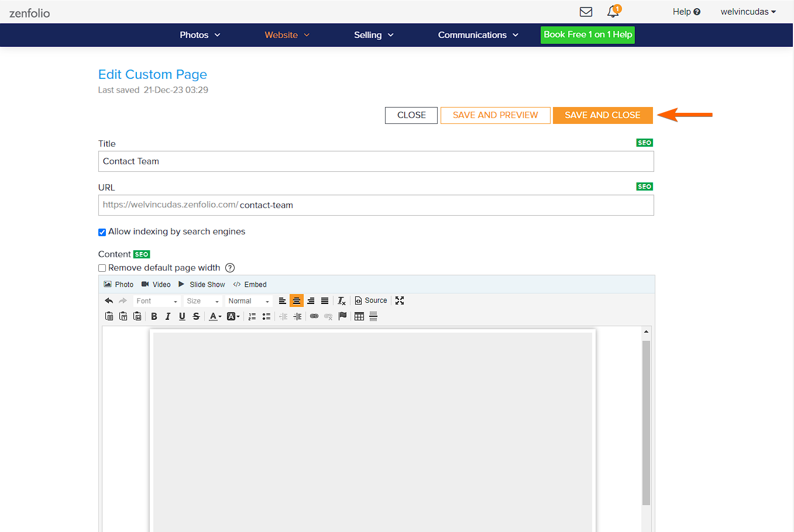
Task: Paste from Word
Action: pyautogui.click(x=138, y=316)
